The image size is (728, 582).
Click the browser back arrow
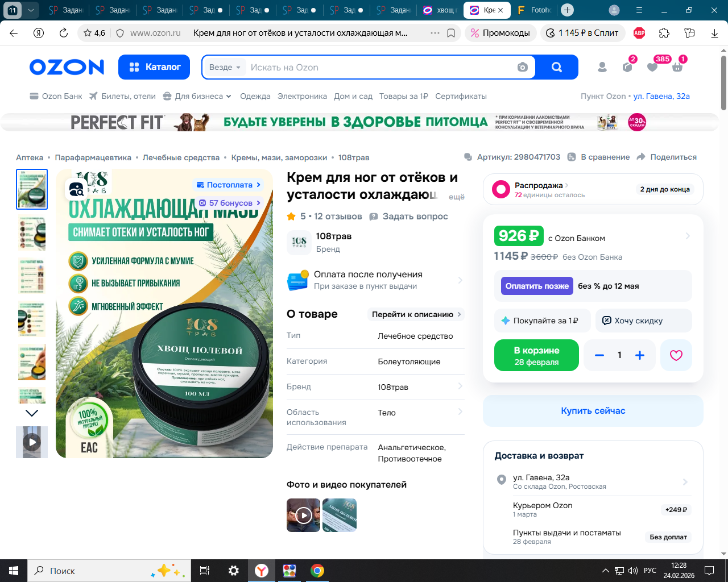14,33
